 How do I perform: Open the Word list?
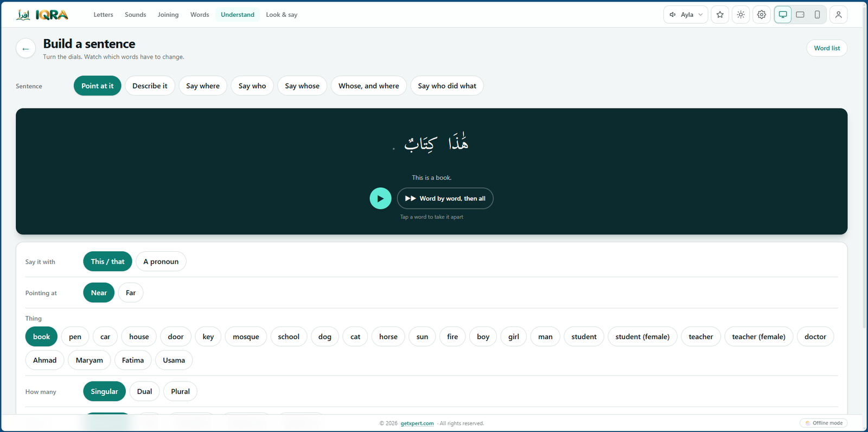pyautogui.click(x=827, y=48)
